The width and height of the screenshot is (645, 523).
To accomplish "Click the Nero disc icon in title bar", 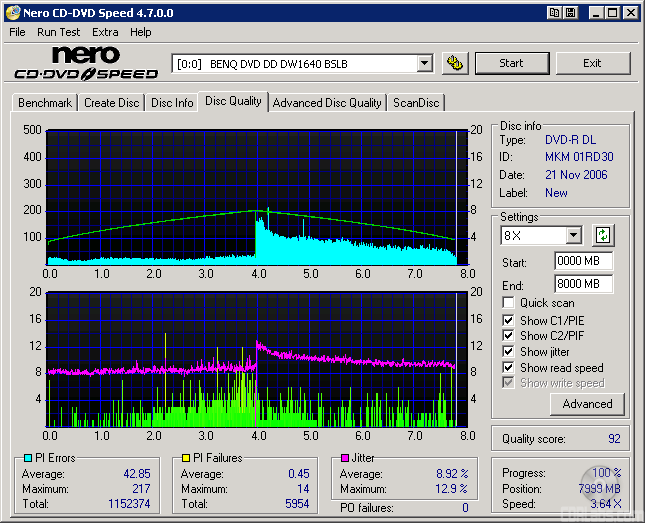I will (x=11, y=13).
